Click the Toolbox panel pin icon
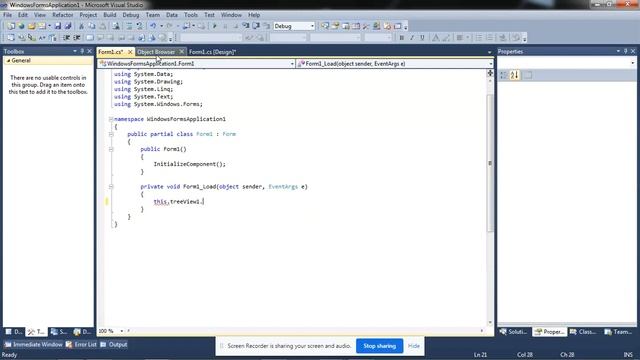The width and height of the screenshot is (640, 360). [x=82, y=51]
